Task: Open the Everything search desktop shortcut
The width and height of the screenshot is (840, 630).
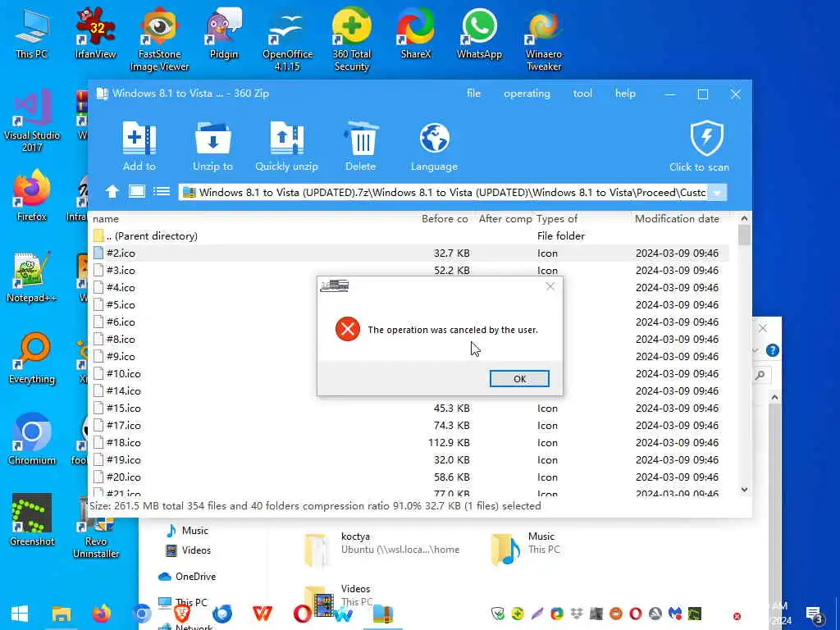Action: [32, 358]
